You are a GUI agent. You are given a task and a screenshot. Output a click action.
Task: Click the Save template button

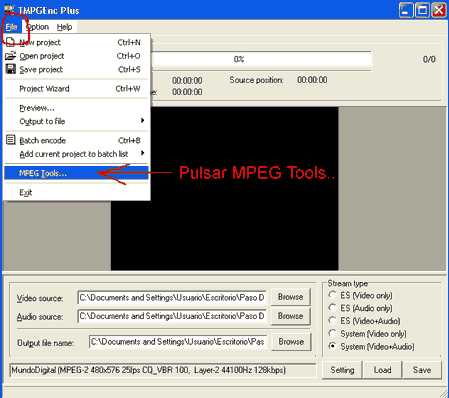pos(422,370)
